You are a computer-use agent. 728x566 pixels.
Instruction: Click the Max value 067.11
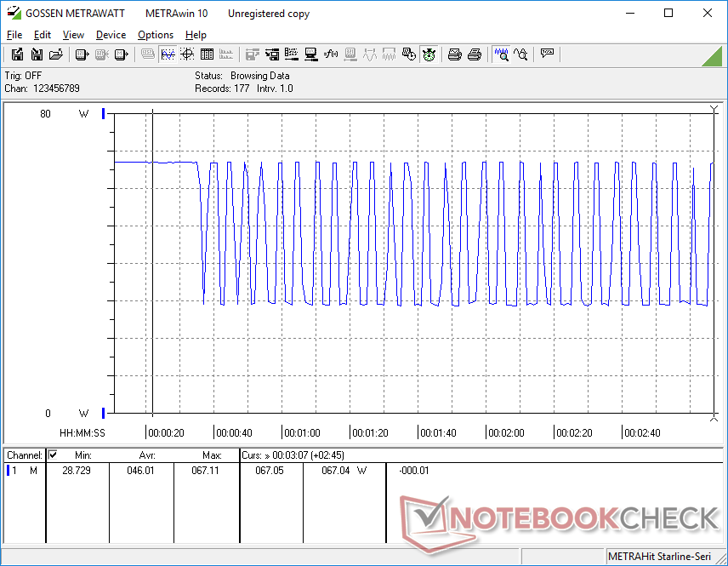tap(205, 471)
